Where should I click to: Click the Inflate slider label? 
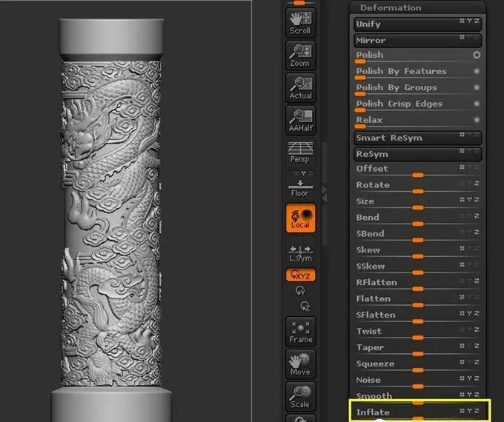(x=373, y=412)
